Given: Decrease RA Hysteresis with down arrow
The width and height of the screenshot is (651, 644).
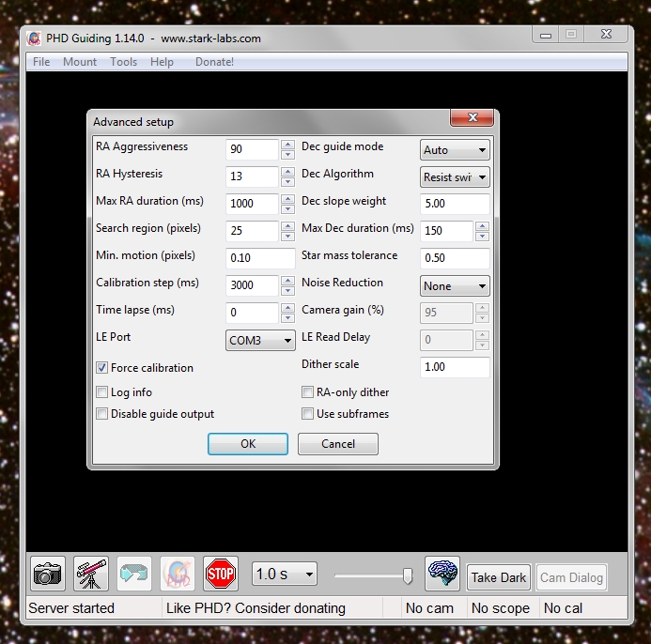Looking at the screenshot, I should tap(287, 182).
